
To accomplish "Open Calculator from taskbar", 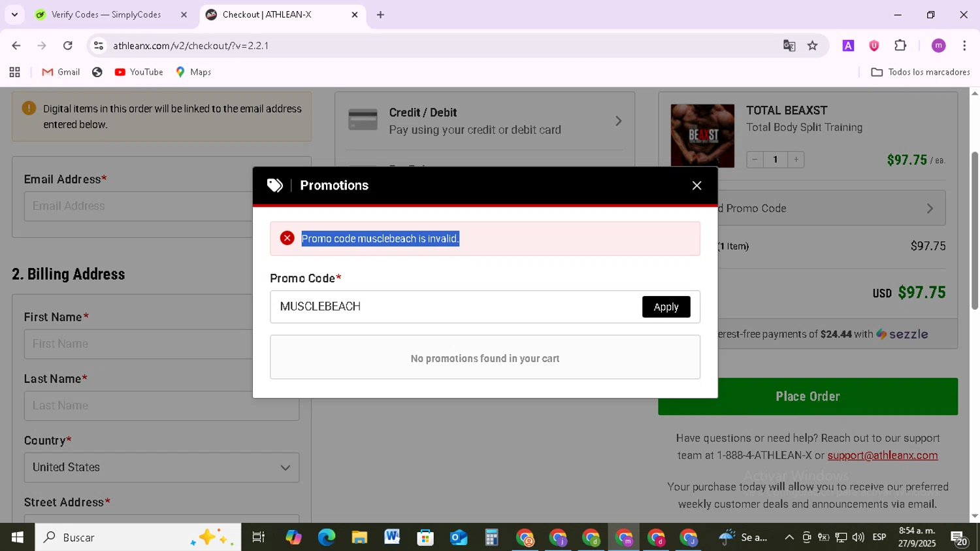I will pos(491,537).
